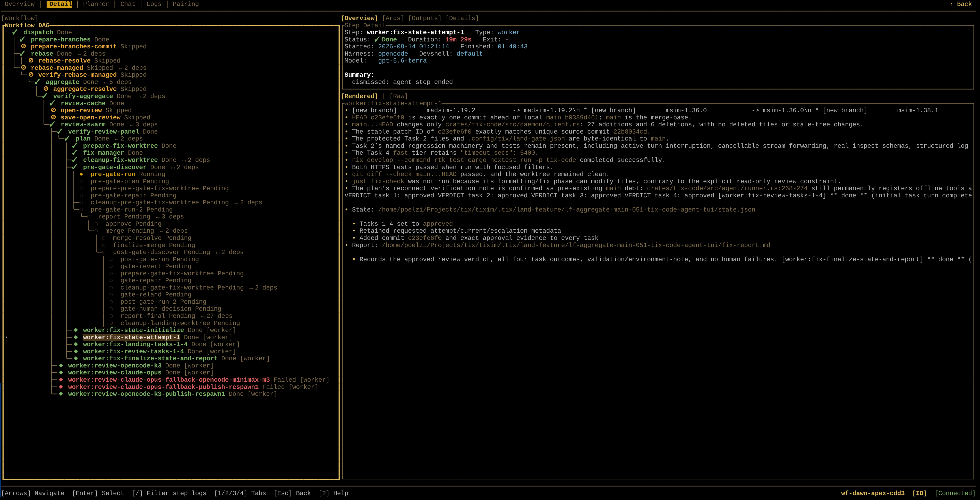Click the checkmark icon beside verify-review-panel

[60, 131]
